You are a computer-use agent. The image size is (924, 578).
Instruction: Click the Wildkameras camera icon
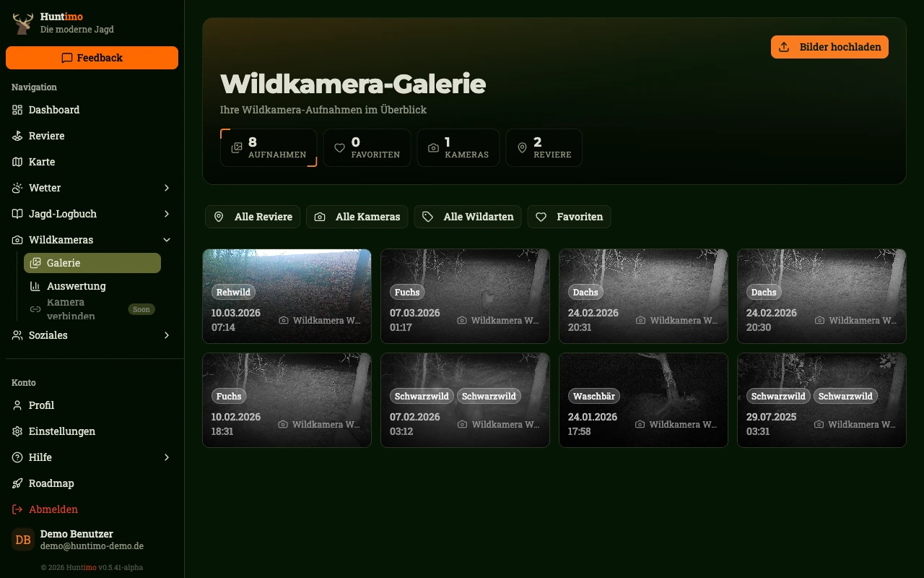(16, 240)
